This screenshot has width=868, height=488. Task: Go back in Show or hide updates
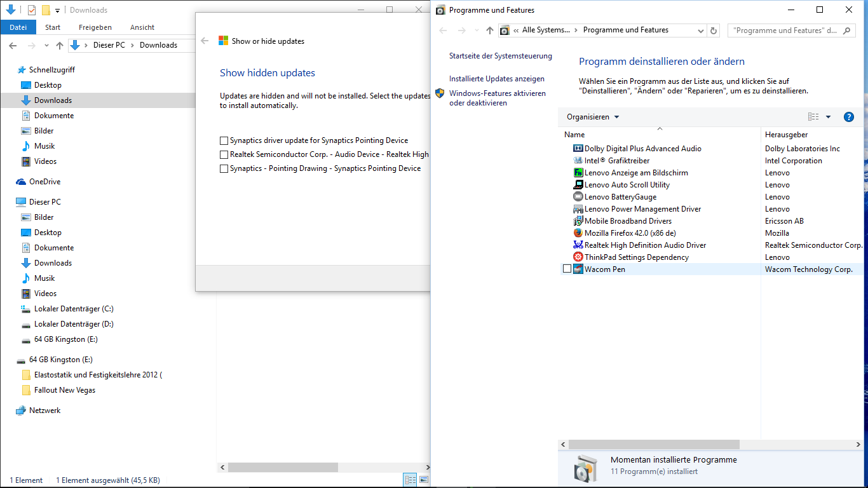coord(205,41)
